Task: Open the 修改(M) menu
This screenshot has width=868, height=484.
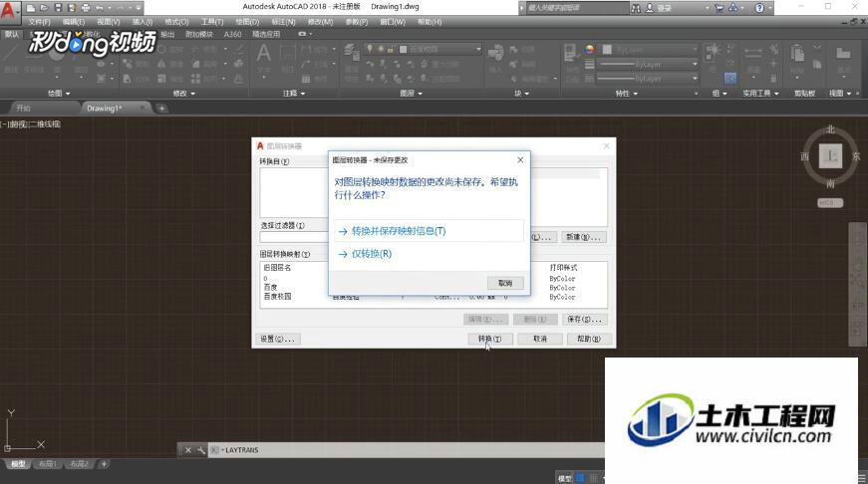Action: 321,22
